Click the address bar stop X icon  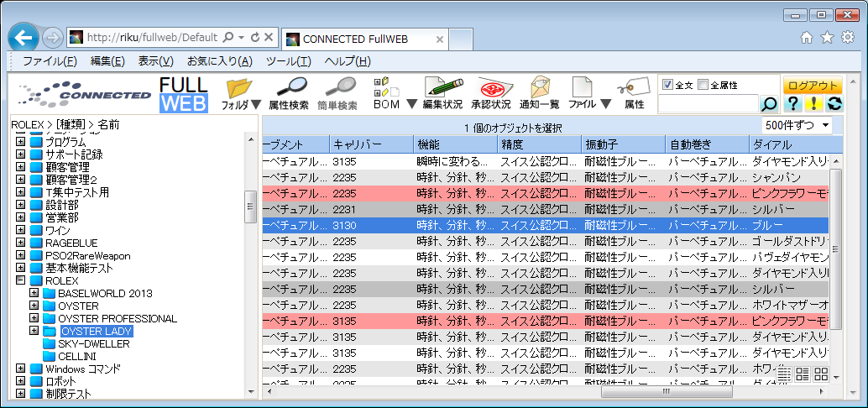269,38
